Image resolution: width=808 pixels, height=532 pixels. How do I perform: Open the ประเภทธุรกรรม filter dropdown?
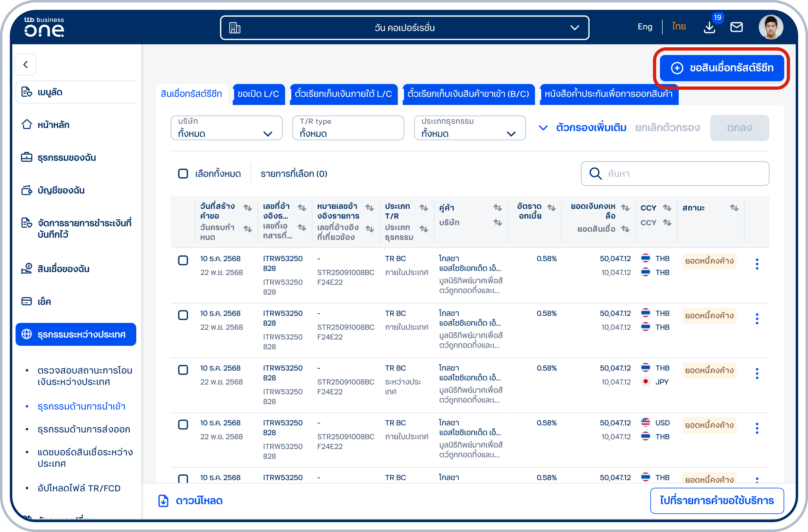coord(470,128)
